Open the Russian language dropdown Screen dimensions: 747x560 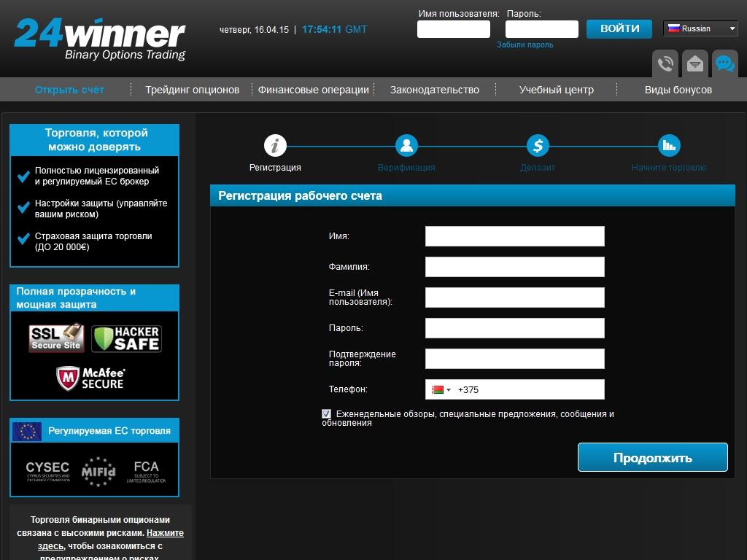pos(700,28)
